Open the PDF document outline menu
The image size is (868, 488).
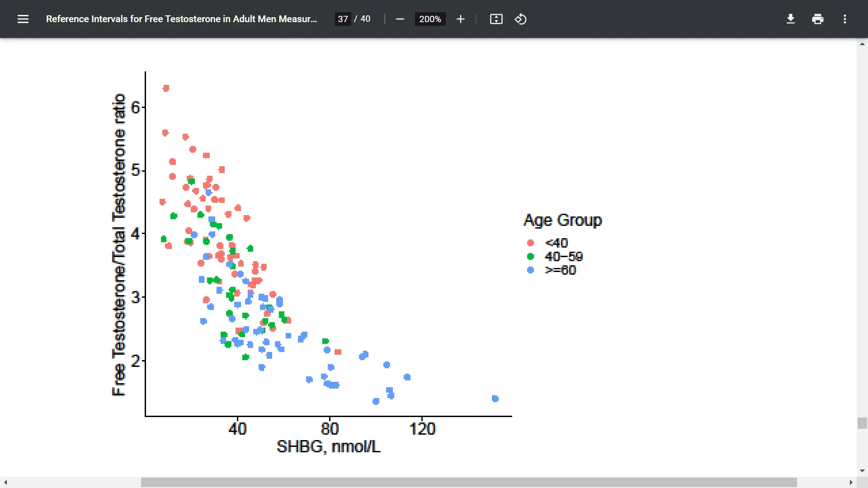coord(23,19)
